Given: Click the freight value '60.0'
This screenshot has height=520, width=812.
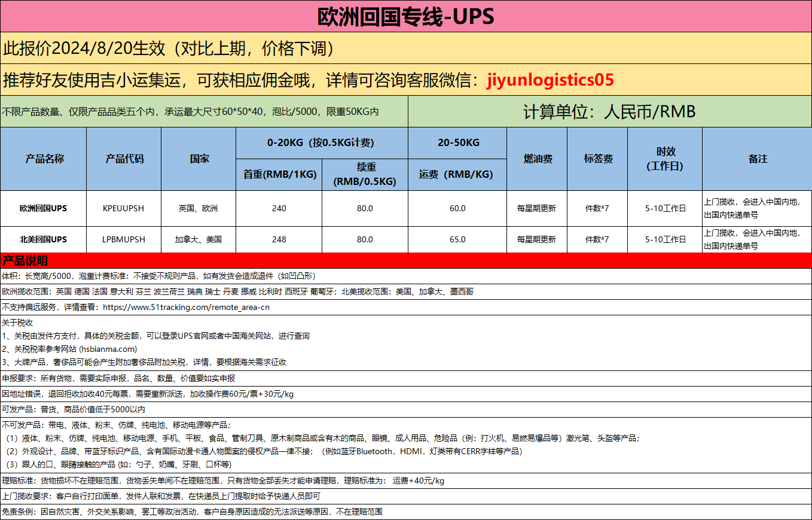Looking at the screenshot, I should tap(457, 209).
